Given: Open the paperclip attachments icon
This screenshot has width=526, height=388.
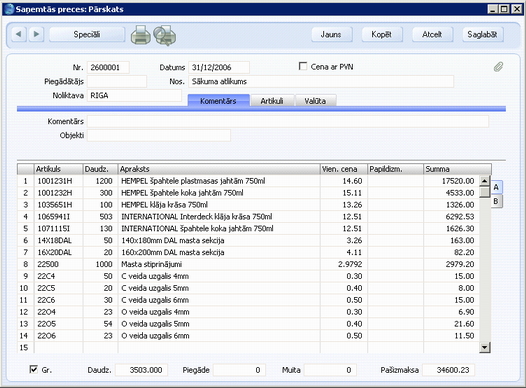Looking at the screenshot, I should (x=498, y=67).
